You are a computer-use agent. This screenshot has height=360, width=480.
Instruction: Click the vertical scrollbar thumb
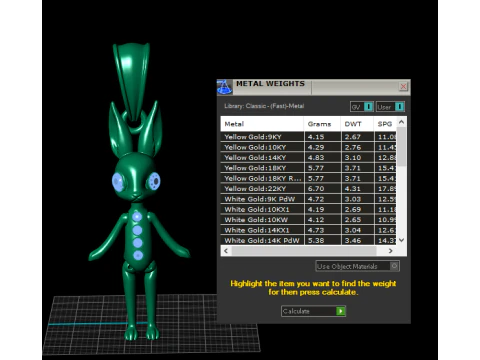[401, 147]
